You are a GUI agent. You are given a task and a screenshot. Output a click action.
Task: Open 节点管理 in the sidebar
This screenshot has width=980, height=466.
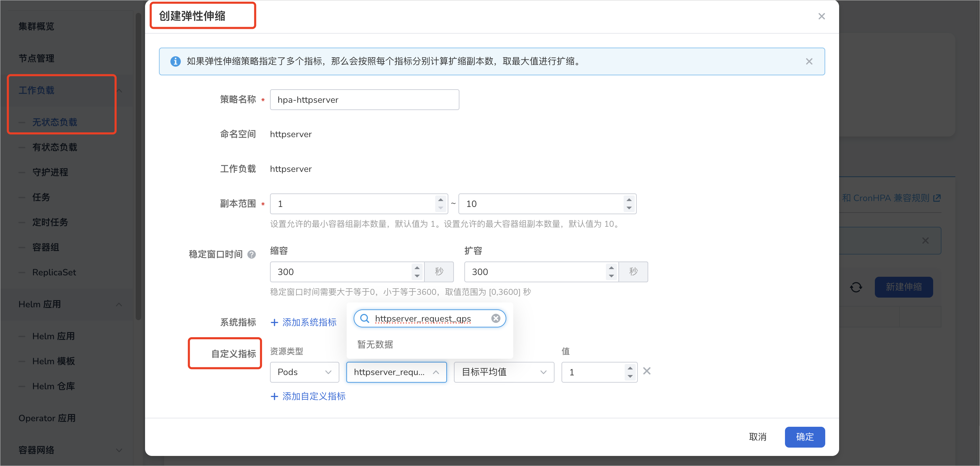click(x=36, y=59)
